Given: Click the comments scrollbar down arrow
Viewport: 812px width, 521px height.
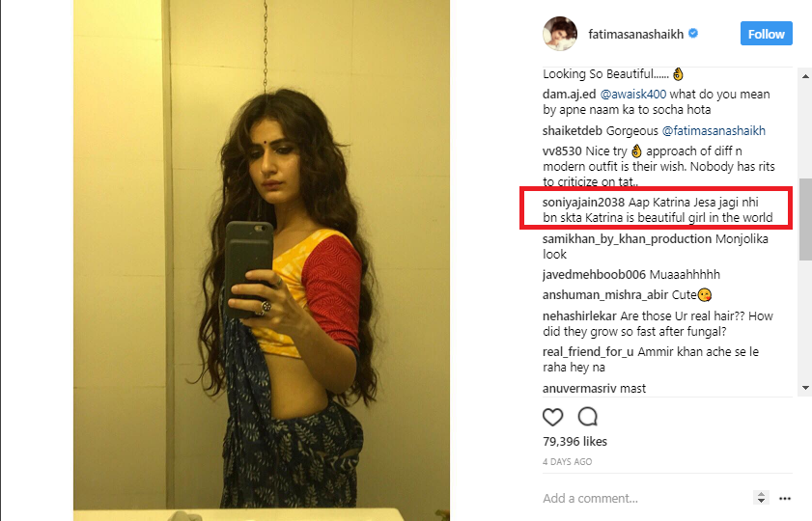Looking at the screenshot, I should click(805, 388).
